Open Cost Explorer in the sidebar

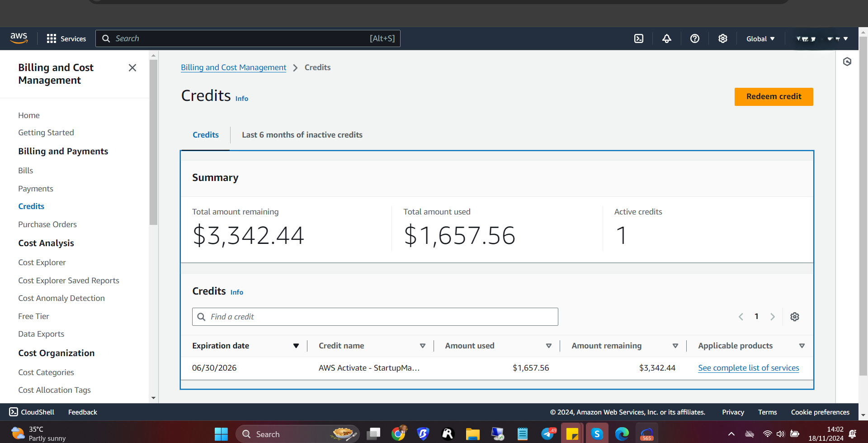[x=42, y=262]
